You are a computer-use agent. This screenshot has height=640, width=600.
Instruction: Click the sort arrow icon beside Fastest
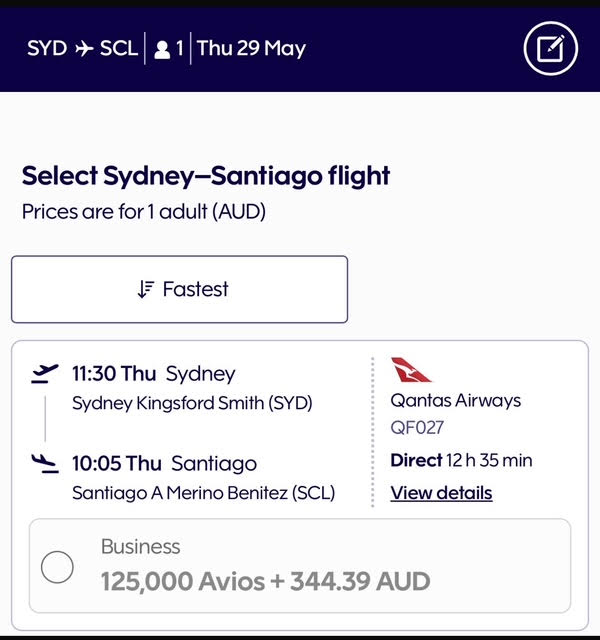click(x=146, y=289)
